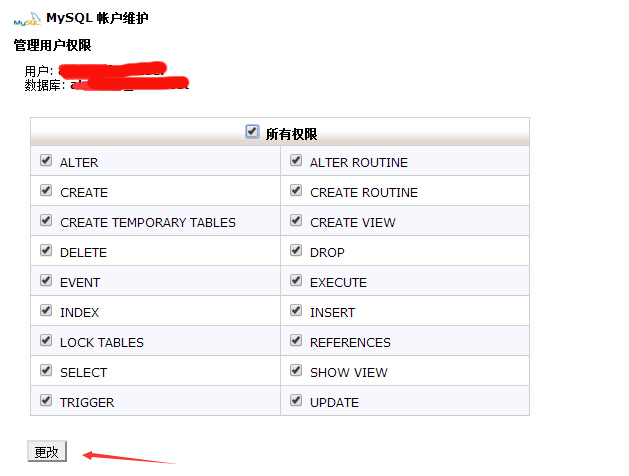Uncheck the ALTER privilege checkbox
Viewport: 629px width, 476px height.
coord(46,160)
